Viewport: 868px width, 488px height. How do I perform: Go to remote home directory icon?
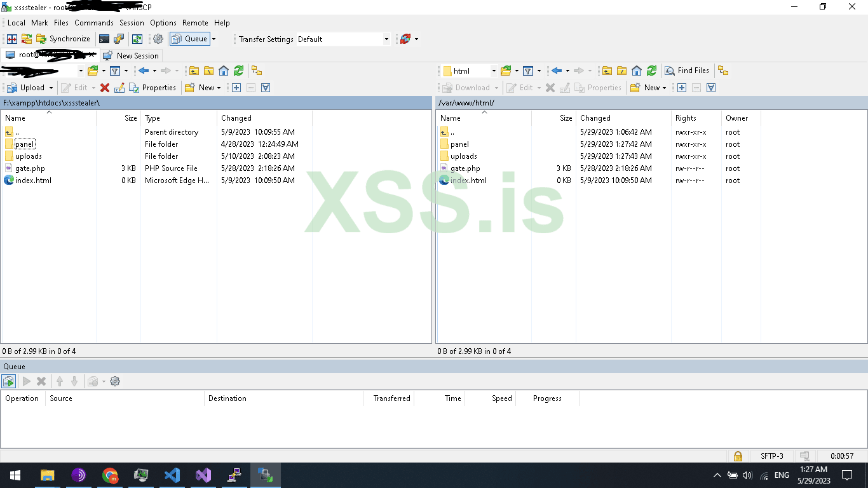click(637, 71)
